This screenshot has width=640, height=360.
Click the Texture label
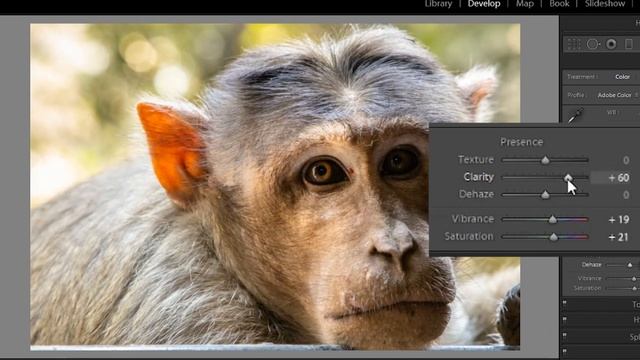[x=476, y=160]
